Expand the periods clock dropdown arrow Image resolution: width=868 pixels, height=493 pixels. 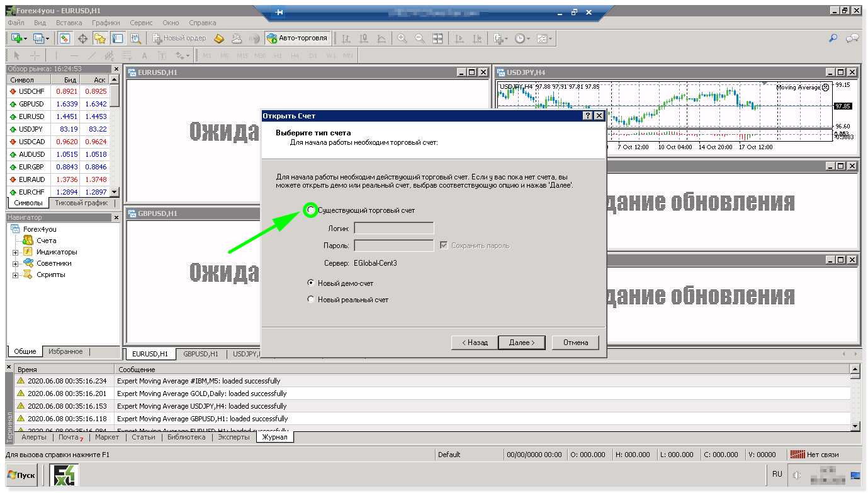(528, 39)
